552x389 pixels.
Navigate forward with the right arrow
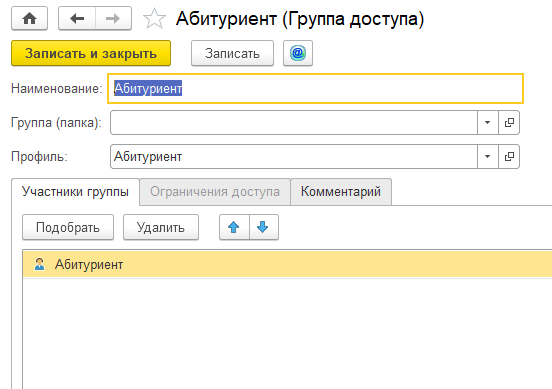113,18
